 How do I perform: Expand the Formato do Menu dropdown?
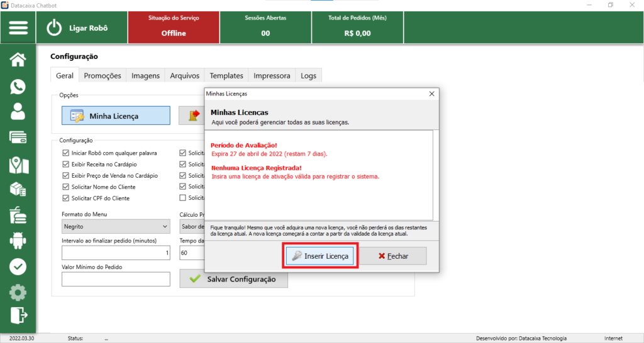point(116,226)
